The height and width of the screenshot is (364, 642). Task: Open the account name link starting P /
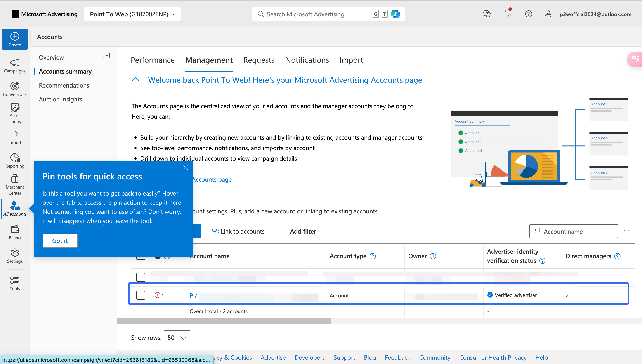coord(193,295)
